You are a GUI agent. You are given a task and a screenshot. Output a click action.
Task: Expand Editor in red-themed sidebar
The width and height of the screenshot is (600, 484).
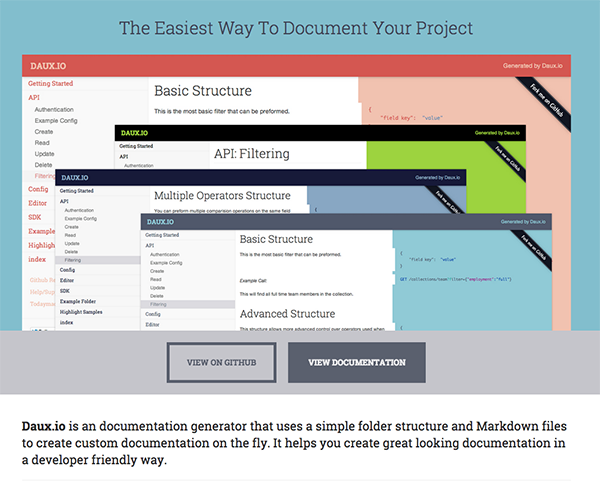click(x=38, y=203)
